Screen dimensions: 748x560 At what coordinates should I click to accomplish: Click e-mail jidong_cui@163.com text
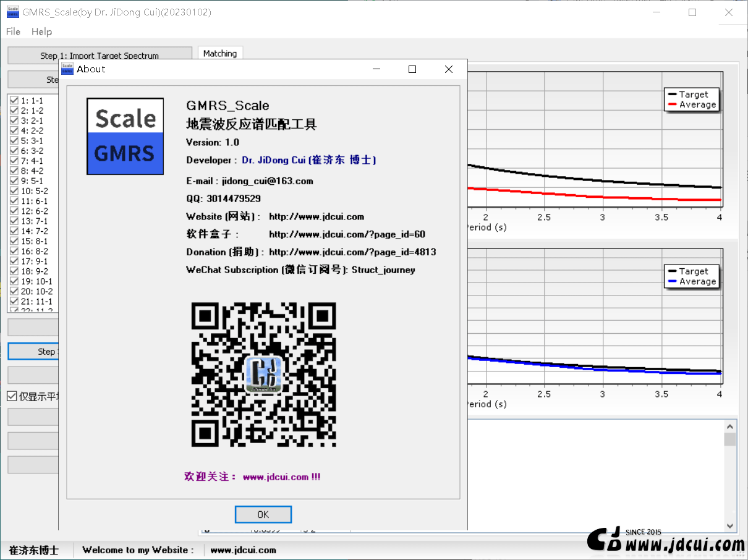tap(250, 181)
